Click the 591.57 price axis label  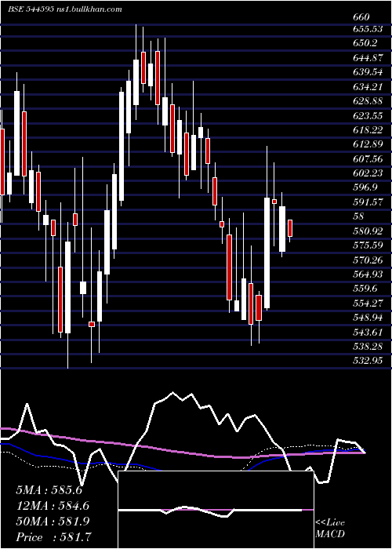[368, 202]
